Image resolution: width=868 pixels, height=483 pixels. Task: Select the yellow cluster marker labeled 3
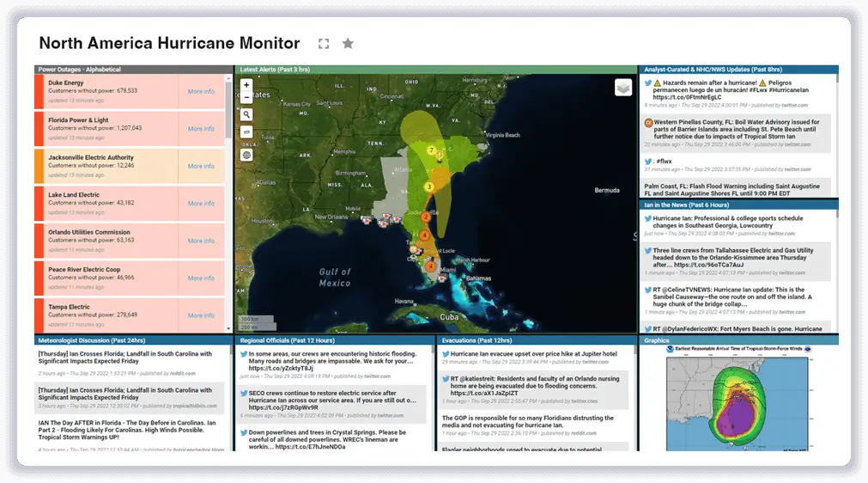click(x=428, y=186)
